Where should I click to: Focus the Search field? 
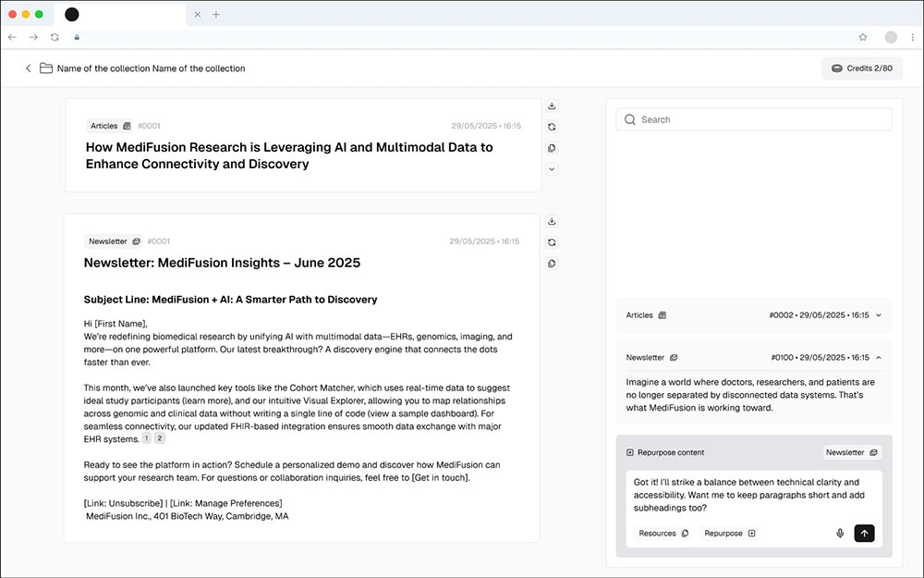tap(754, 119)
